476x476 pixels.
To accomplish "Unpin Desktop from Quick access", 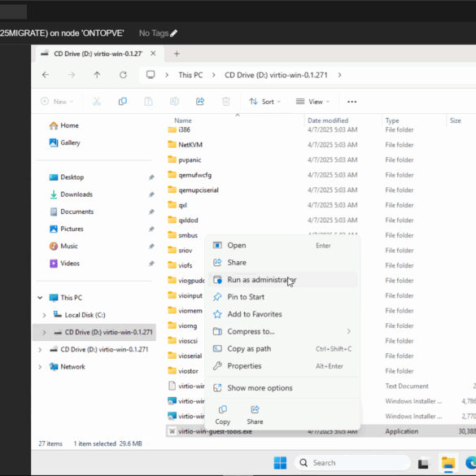I will (x=151, y=177).
